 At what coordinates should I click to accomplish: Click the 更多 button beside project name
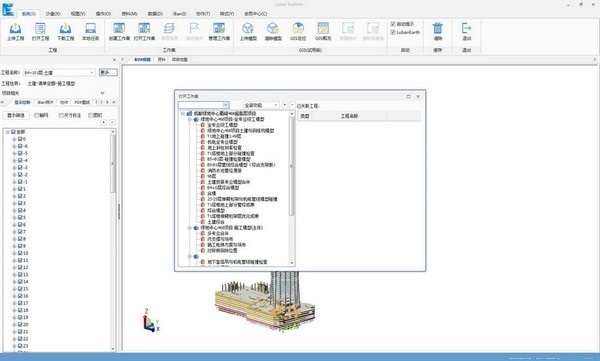[108, 72]
